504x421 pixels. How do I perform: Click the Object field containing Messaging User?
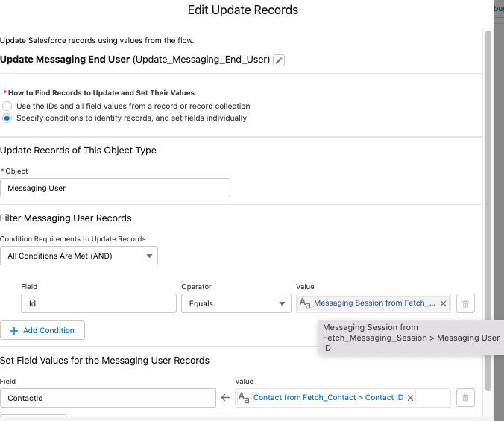115,188
